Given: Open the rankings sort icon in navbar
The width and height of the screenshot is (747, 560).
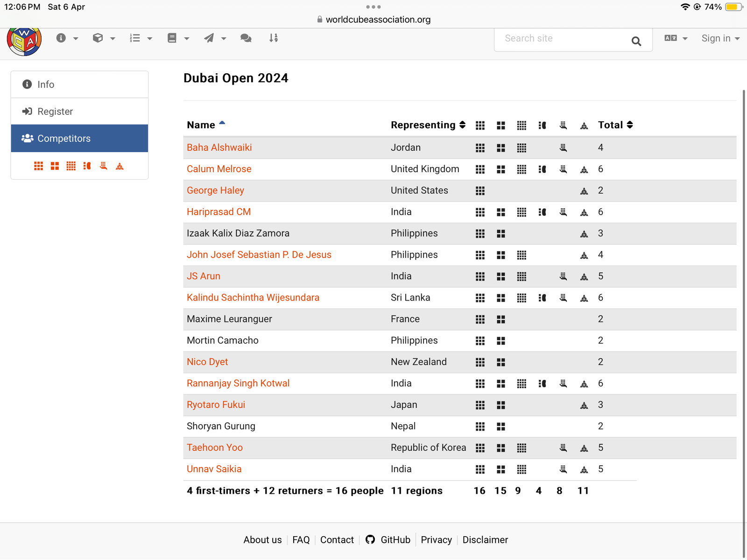Looking at the screenshot, I should click(274, 38).
